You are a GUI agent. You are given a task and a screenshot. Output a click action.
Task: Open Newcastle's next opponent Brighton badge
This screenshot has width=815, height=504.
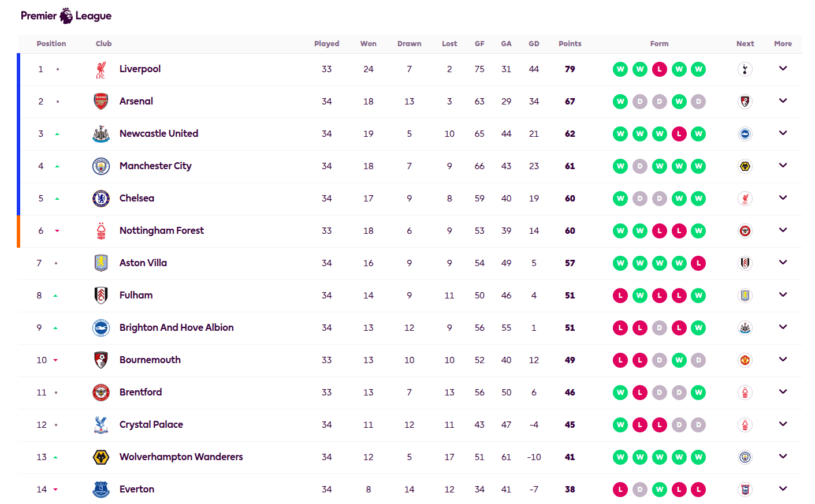[745, 134]
